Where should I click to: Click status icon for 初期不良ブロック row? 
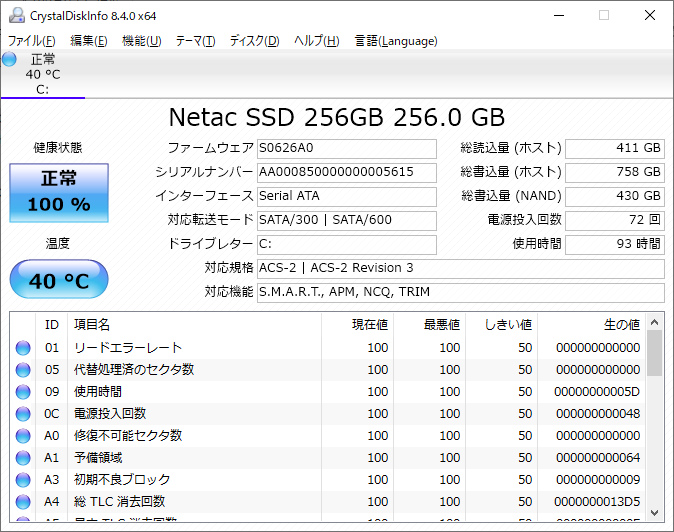[23, 480]
